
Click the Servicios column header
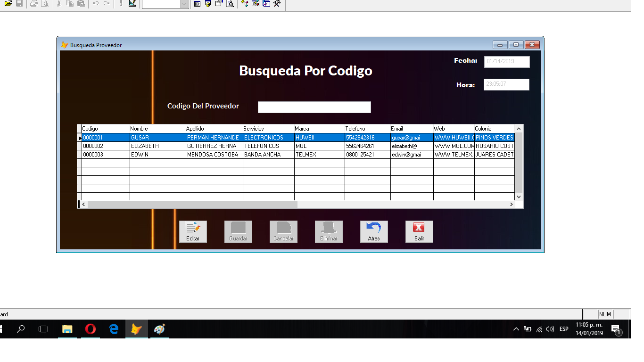click(268, 129)
